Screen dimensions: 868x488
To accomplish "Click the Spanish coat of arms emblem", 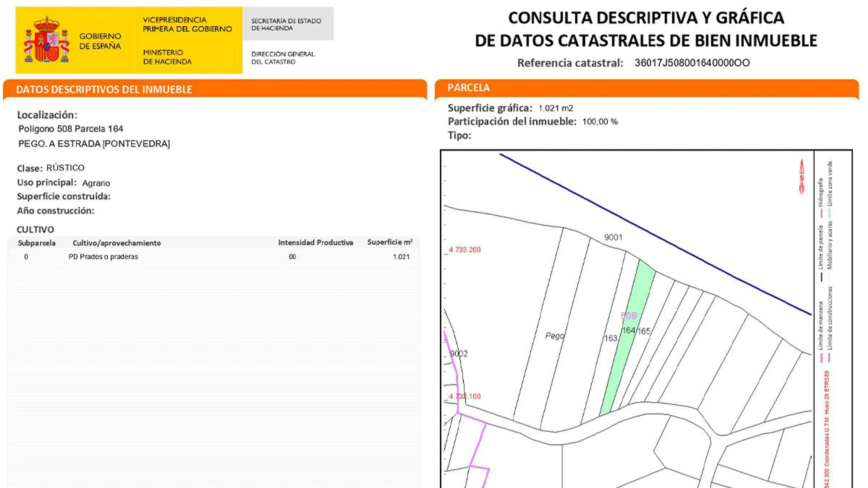I will tap(47, 41).
